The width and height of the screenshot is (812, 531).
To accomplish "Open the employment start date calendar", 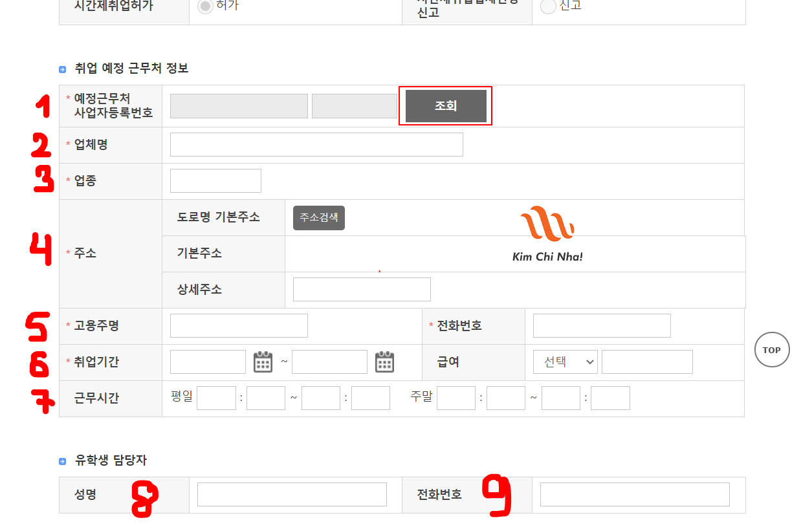I will point(263,362).
